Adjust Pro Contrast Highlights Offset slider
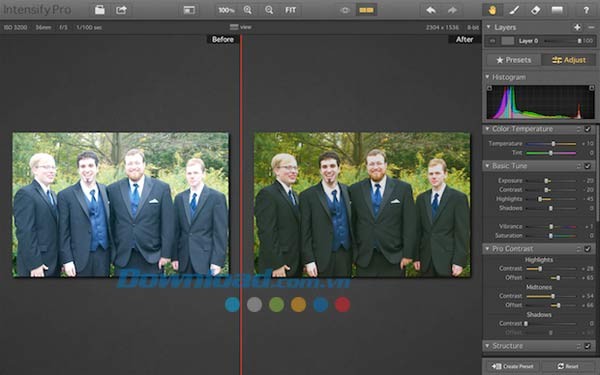Image resolution: width=600 pixels, height=375 pixels. [551, 278]
